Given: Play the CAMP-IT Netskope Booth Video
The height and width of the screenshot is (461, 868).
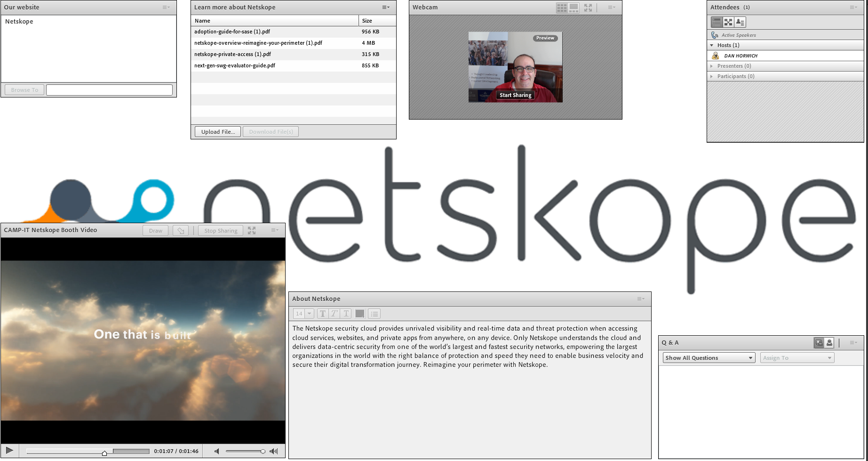Looking at the screenshot, I should point(10,451).
